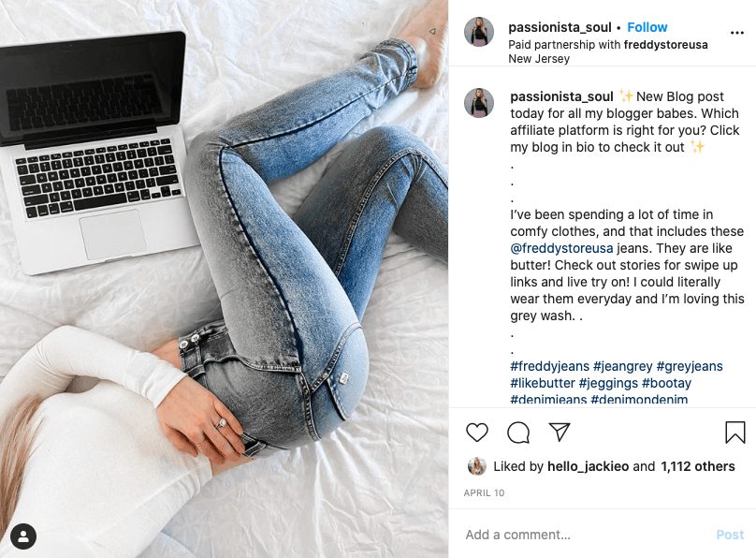
Task: Open hello_jackieo profile from likes
Action: click(x=588, y=466)
